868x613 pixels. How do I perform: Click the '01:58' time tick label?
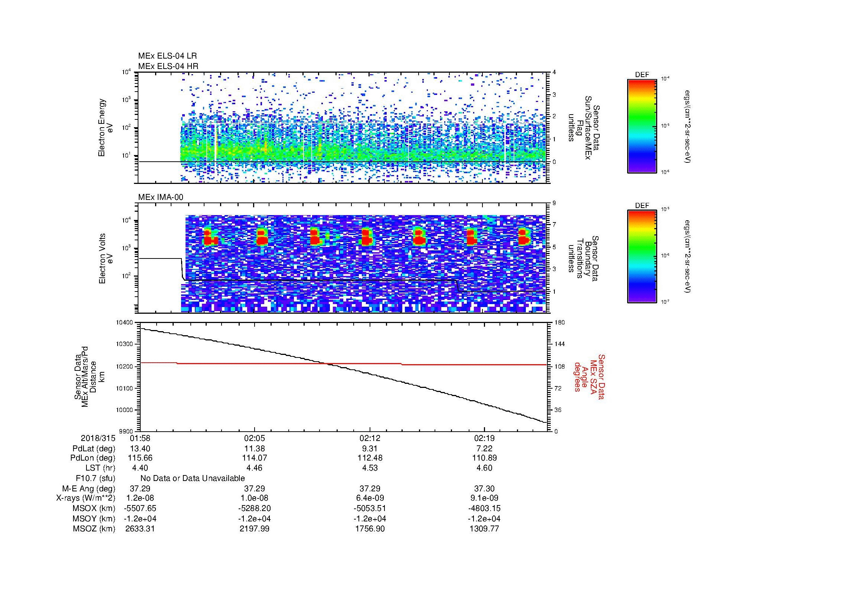[140, 438]
